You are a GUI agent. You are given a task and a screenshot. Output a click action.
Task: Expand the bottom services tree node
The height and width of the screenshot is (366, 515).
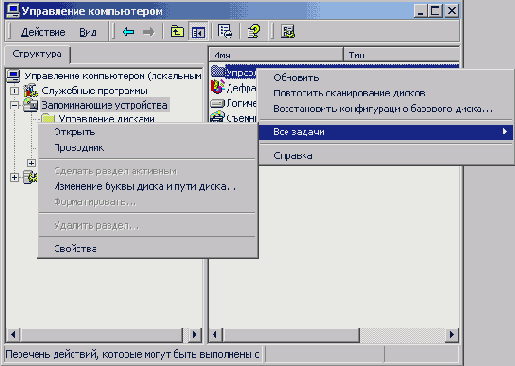point(14,177)
